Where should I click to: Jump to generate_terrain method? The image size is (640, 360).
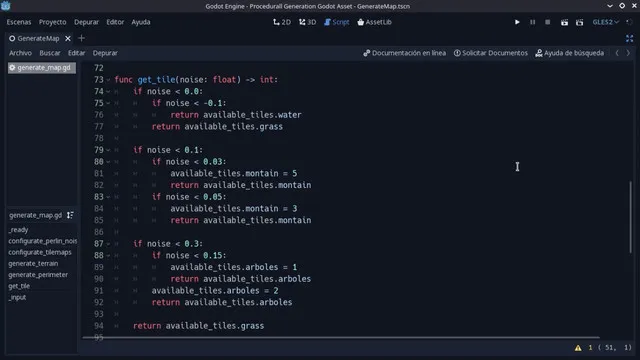tap(33, 263)
